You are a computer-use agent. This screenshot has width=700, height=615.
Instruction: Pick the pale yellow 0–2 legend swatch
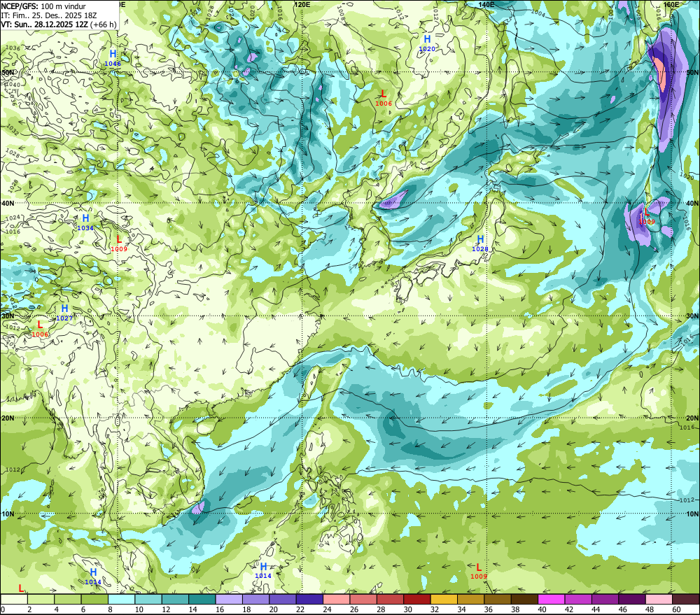point(14,600)
